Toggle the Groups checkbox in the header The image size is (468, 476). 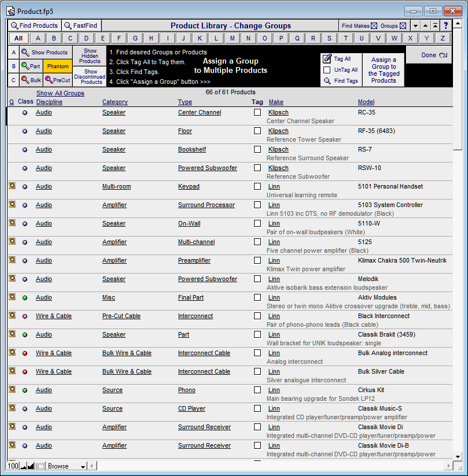coord(403,26)
